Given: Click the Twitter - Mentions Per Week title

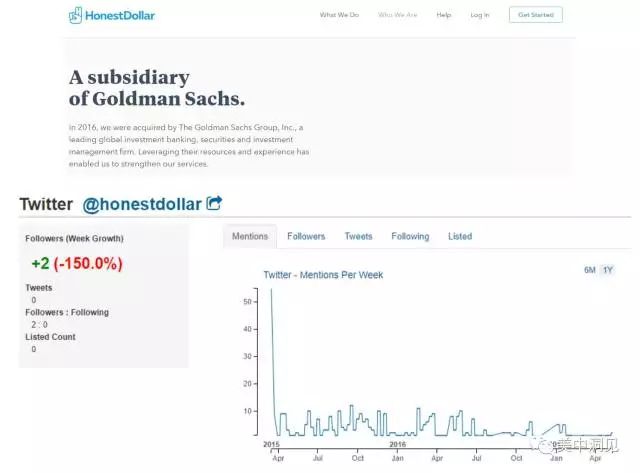Looking at the screenshot, I should pos(323,275).
